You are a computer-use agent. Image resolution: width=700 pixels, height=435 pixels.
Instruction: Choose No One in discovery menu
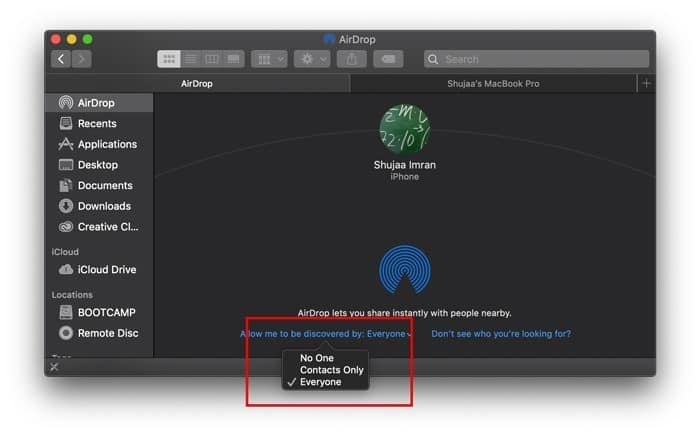[317, 358]
